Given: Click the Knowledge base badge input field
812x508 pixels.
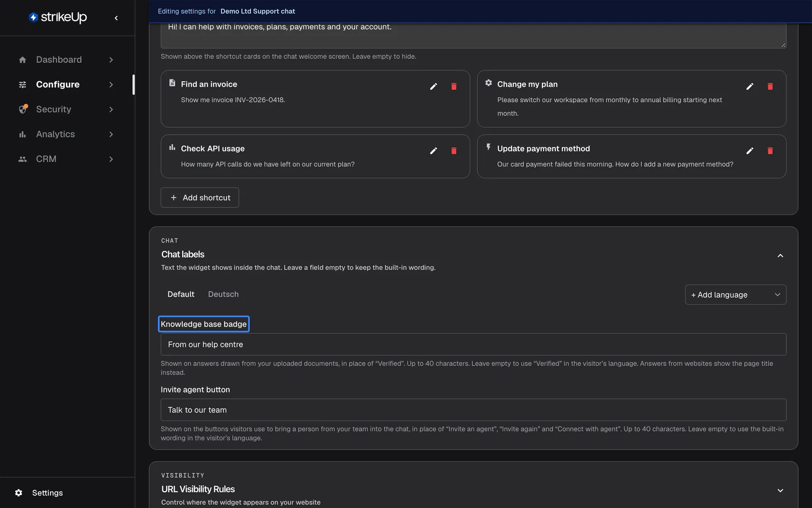Looking at the screenshot, I should pyautogui.click(x=473, y=345).
